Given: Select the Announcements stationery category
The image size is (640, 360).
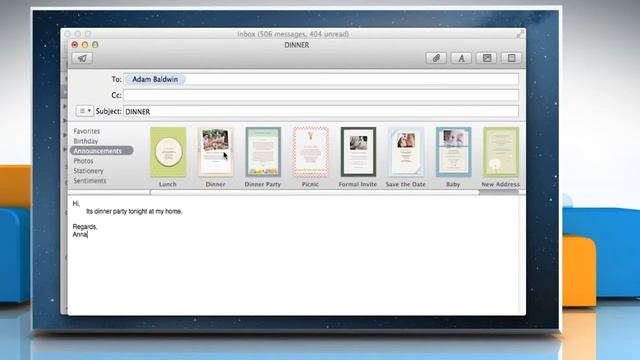Looking at the screenshot, I should pos(101,151).
